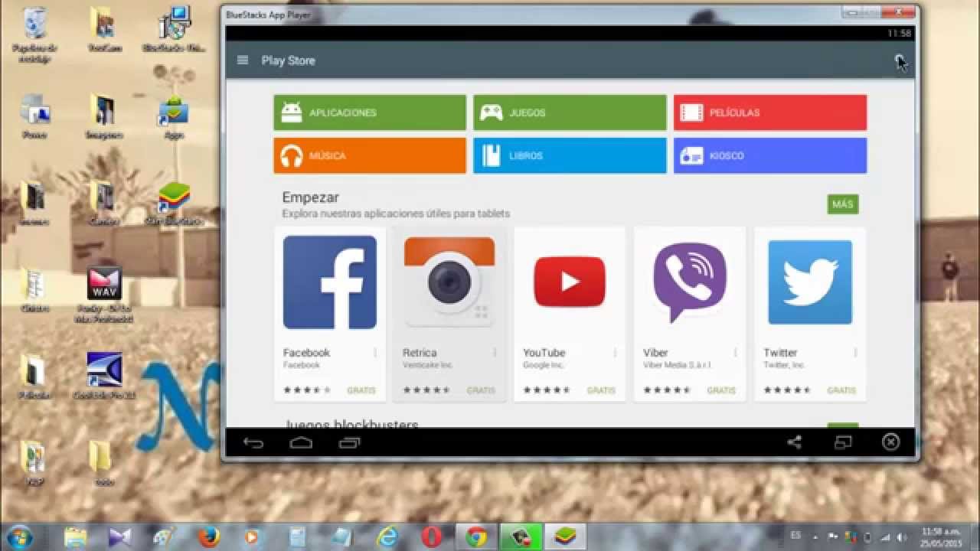
Task: Launch Internet Explorer from taskbar
Action: (387, 537)
